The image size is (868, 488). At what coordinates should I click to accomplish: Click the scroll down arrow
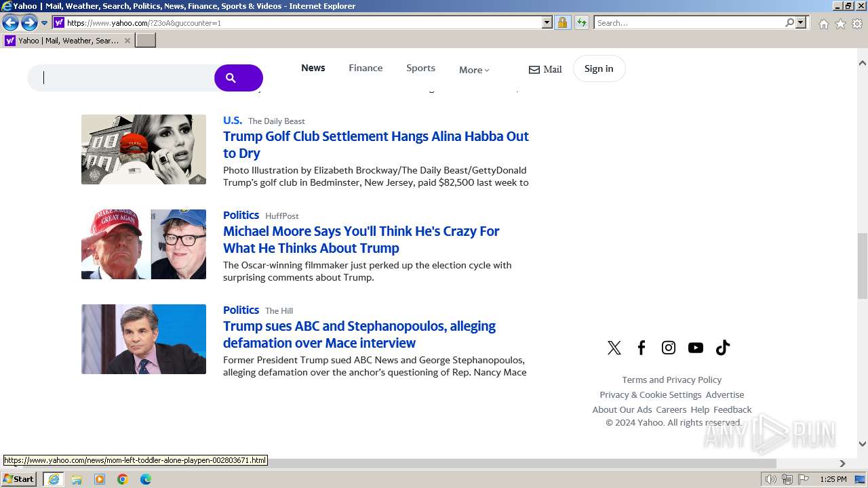point(862,444)
